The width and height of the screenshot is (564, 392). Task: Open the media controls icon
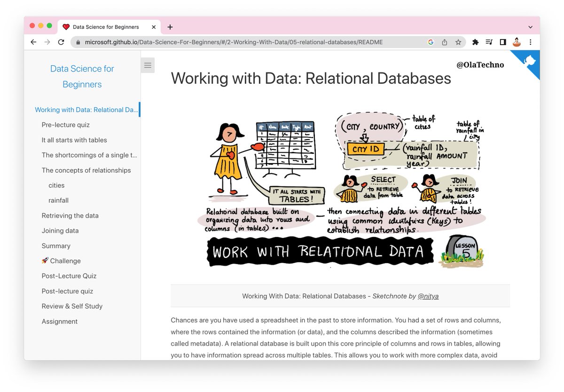(x=489, y=42)
